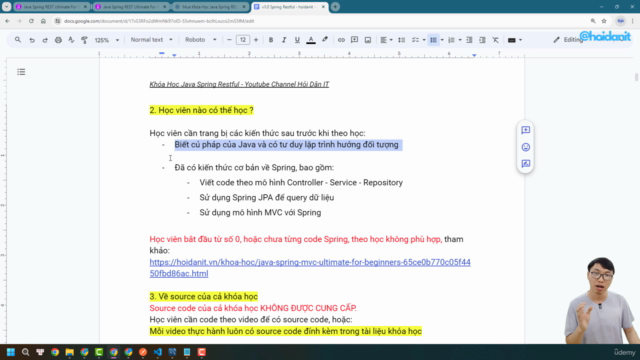This screenshot has width=640, height=360.
Task: Expand the numbered list options arrow
Action: click(x=460, y=40)
